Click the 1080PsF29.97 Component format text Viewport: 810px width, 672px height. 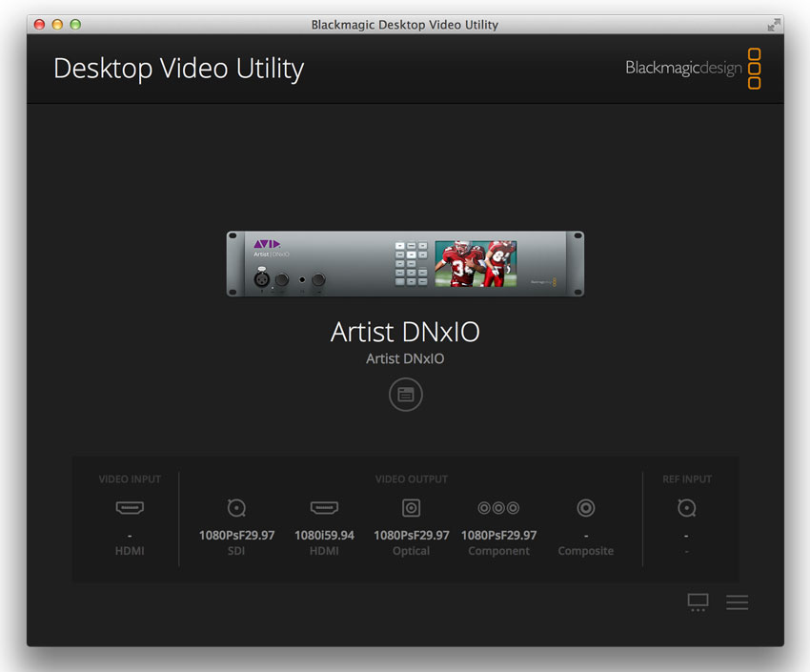point(498,535)
